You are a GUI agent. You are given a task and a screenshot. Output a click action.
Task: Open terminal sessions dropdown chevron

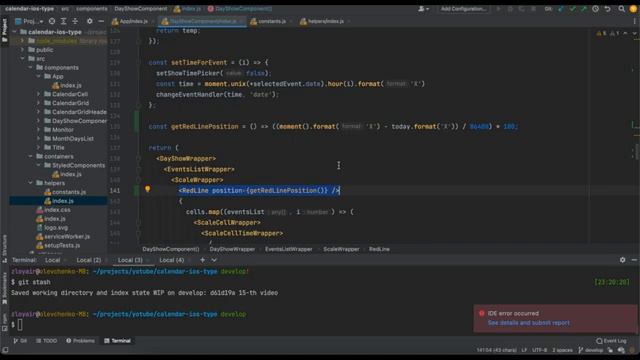(x=214, y=260)
